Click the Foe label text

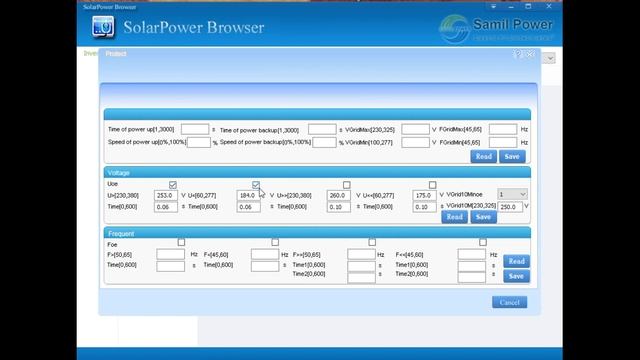tap(112, 244)
